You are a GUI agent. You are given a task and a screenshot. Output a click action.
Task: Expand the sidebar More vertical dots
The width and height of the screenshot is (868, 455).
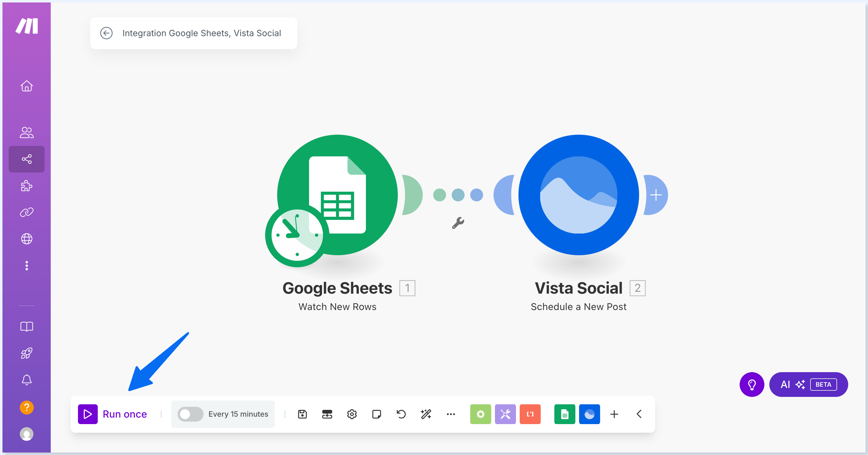[27, 266]
